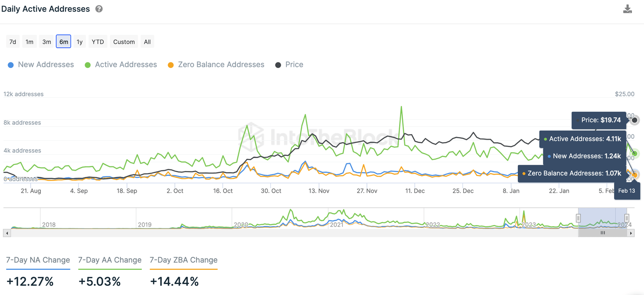
Task: Toggle Zero Balance Addresses visibility
Action: click(x=216, y=64)
